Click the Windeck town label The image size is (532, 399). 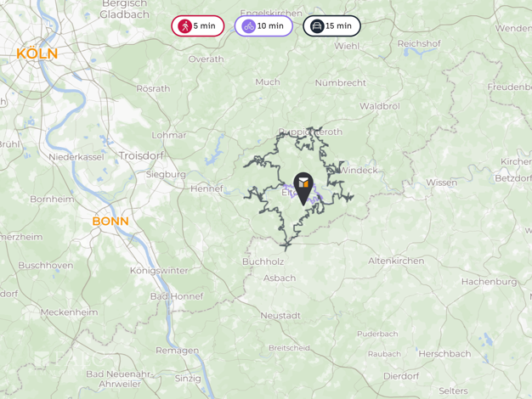[359, 170]
